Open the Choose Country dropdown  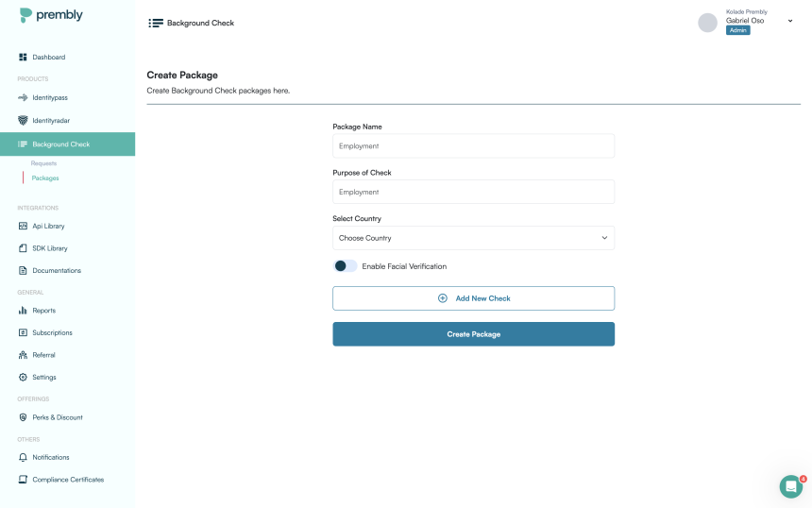(473, 238)
